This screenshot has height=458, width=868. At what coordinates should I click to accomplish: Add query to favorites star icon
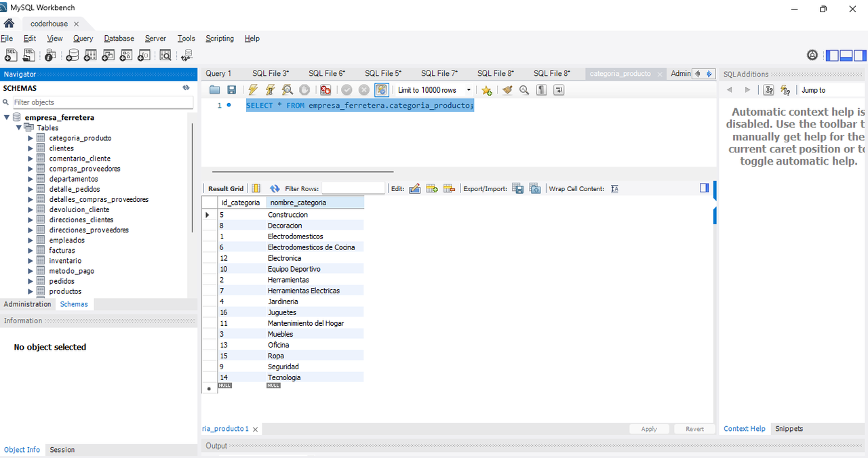(x=486, y=89)
